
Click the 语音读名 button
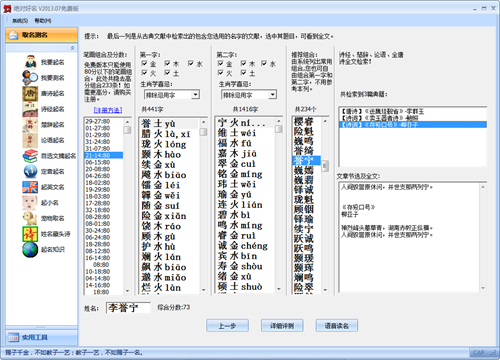click(337, 326)
